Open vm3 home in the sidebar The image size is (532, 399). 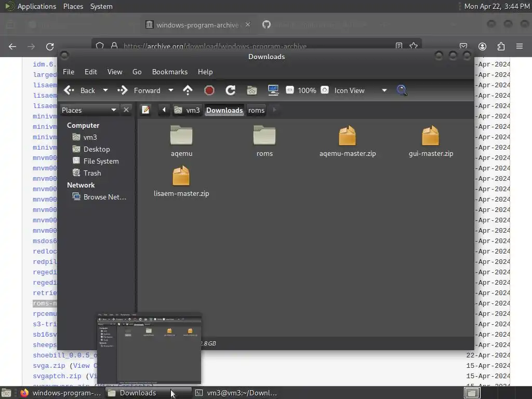(x=85, y=137)
